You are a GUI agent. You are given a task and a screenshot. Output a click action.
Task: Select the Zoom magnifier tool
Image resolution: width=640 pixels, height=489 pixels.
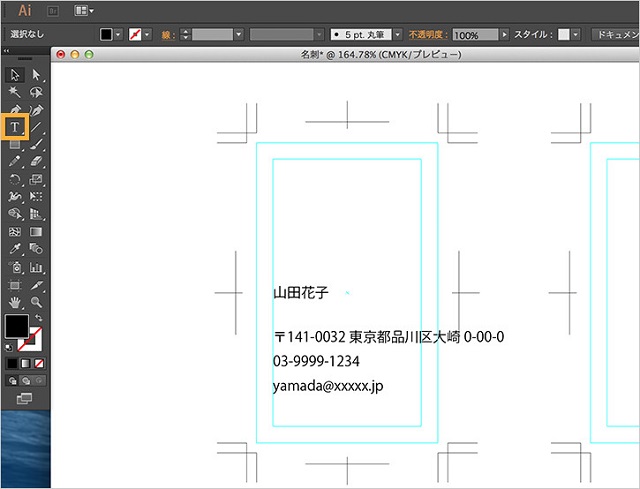coord(37,301)
